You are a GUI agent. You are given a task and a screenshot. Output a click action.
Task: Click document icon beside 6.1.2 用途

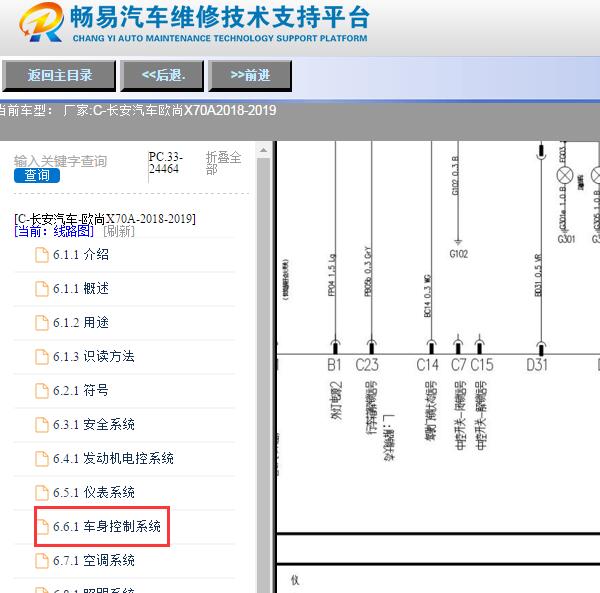42,323
